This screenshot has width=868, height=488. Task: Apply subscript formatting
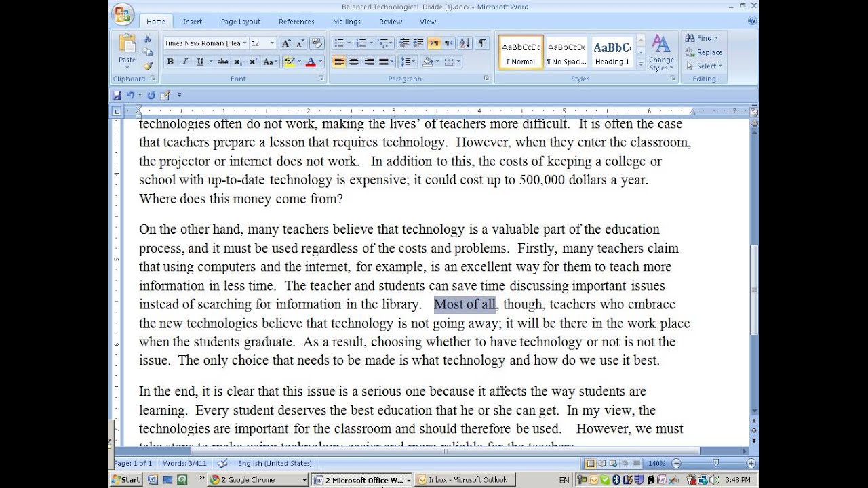pos(238,62)
